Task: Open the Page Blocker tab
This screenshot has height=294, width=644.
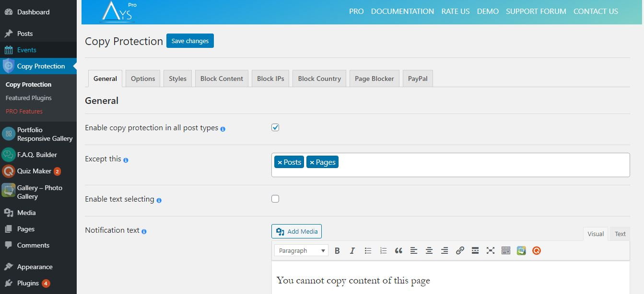Action: pyautogui.click(x=375, y=79)
